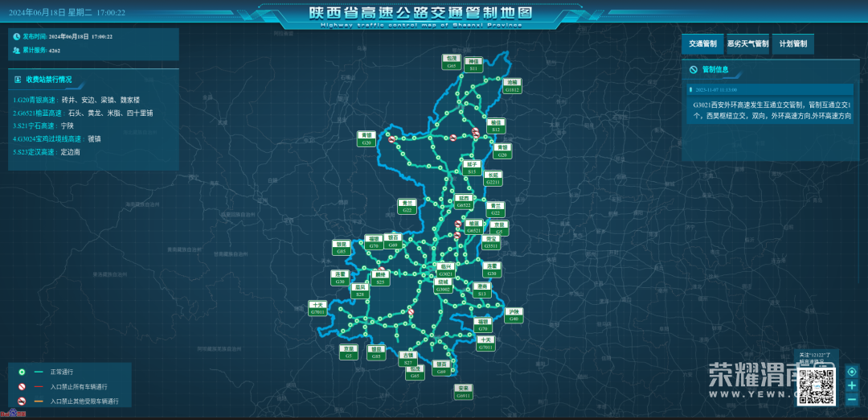
Task: Click the 正常通行 legend entry
Action: tap(62, 372)
